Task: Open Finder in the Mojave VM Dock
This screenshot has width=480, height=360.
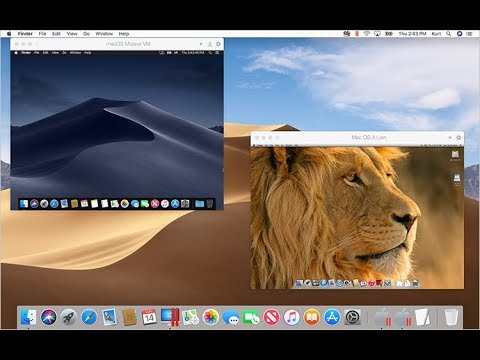Action: pyautogui.click(x=24, y=203)
